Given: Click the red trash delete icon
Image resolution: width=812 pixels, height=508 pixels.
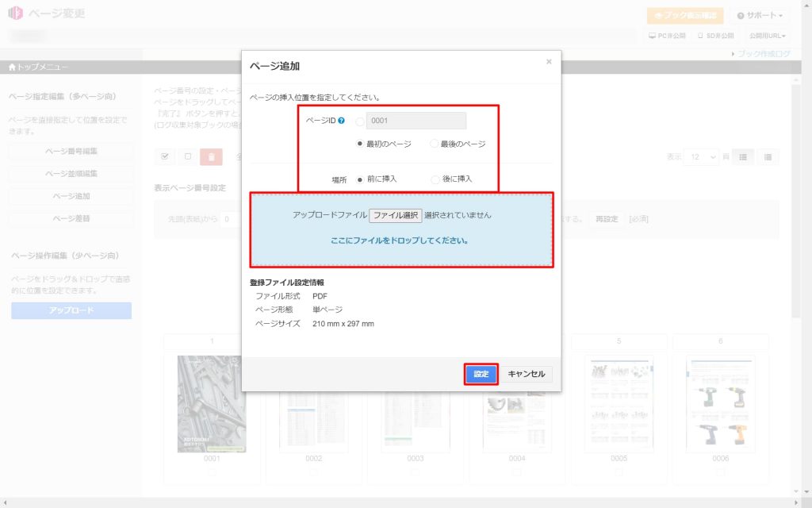Looking at the screenshot, I should pos(211,157).
